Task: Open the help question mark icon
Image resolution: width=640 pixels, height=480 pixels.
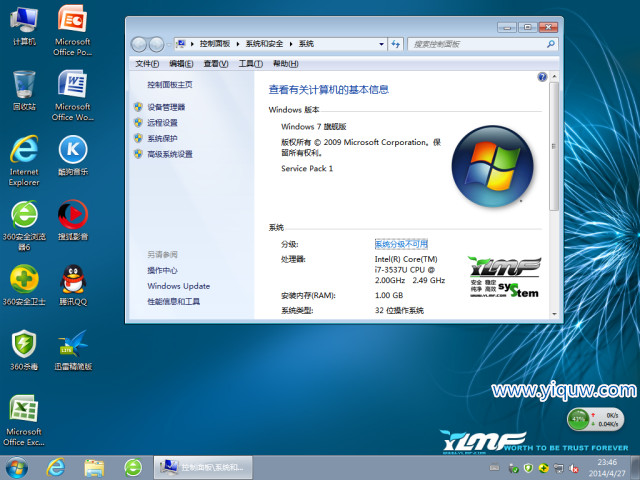Action: (543, 77)
